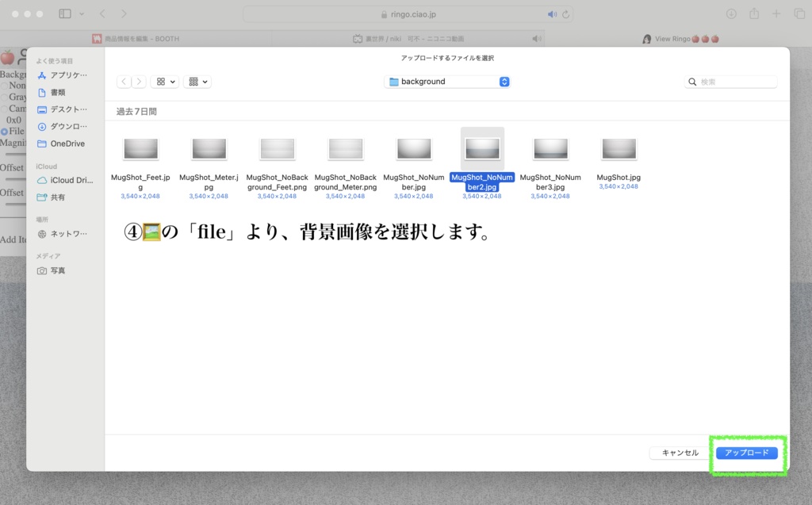The width and height of the screenshot is (812, 505).
Task: Click the Safari share icon
Action: tap(754, 14)
